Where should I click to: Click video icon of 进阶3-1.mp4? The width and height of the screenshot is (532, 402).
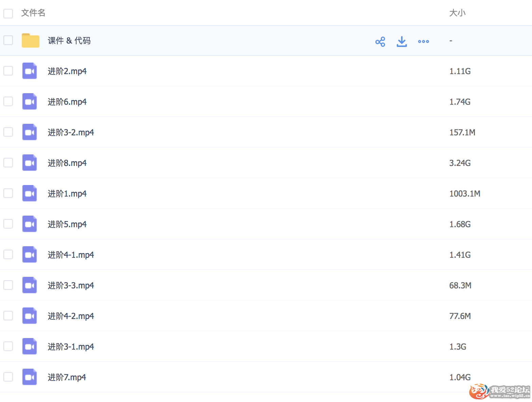point(30,346)
